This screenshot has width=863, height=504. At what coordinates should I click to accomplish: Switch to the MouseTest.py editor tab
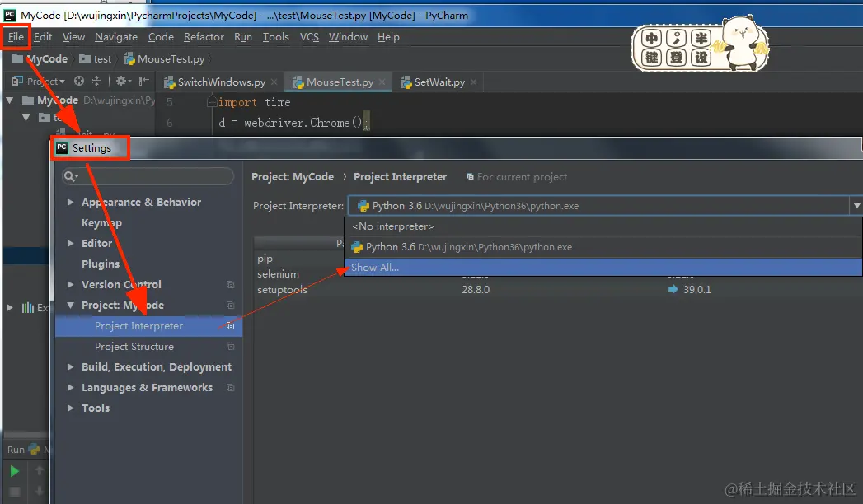(x=340, y=82)
